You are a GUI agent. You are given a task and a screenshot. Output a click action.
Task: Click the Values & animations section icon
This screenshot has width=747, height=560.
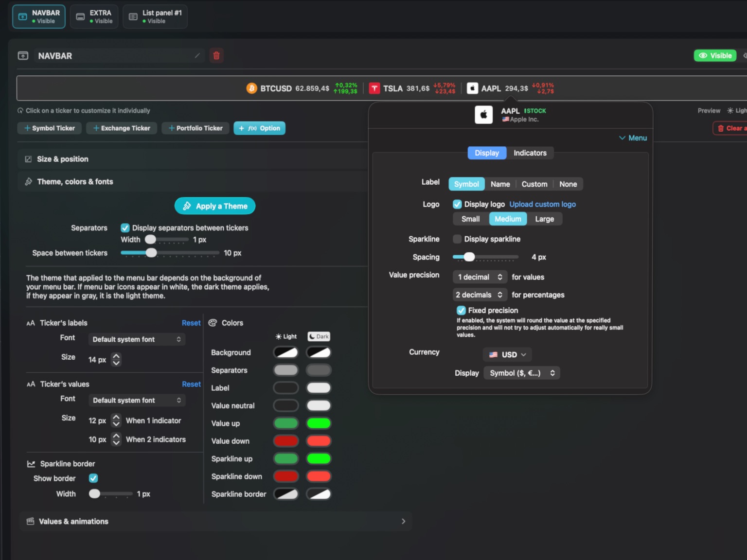pos(30,521)
